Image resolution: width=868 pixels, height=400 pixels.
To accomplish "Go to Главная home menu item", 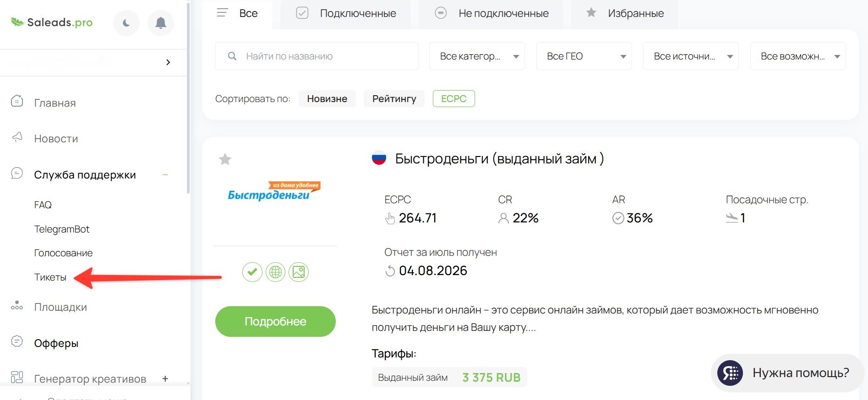I will 44,103.
